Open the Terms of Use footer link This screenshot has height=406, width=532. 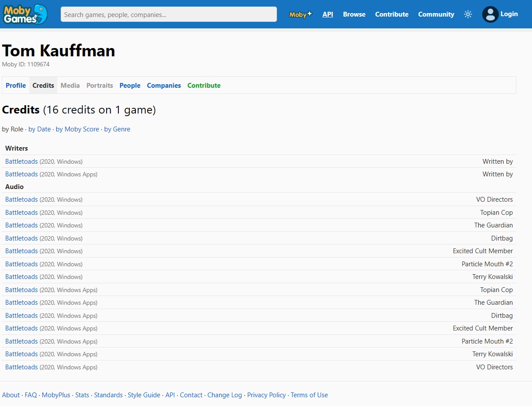click(309, 395)
